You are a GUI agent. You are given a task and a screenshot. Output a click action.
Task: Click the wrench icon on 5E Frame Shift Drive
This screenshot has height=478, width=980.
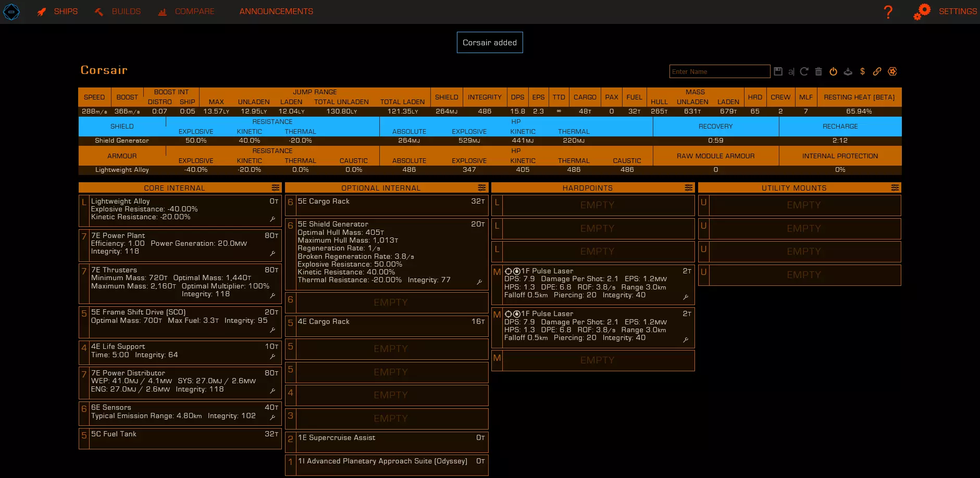click(x=272, y=330)
